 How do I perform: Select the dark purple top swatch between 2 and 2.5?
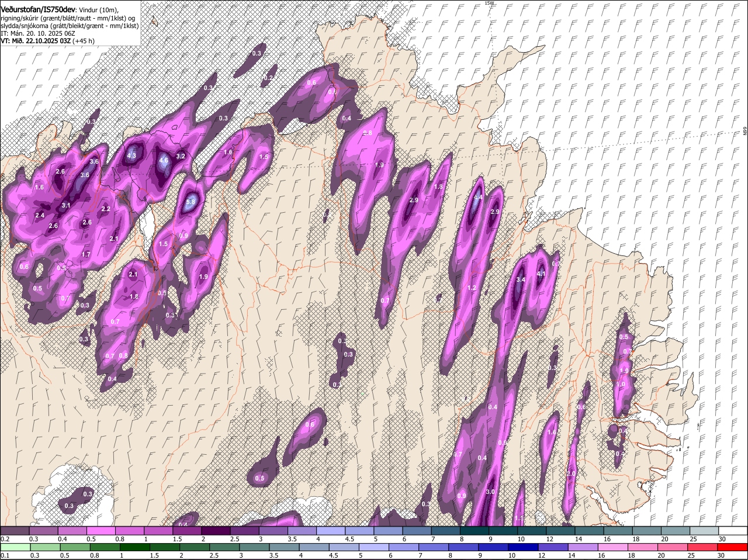(x=216, y=531)
